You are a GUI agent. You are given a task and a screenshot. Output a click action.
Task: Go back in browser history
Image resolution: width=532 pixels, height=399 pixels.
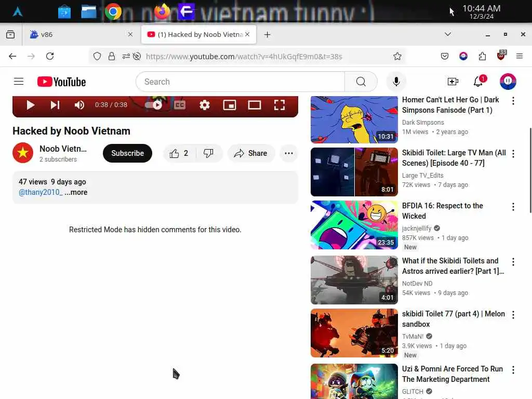point(12,56)
